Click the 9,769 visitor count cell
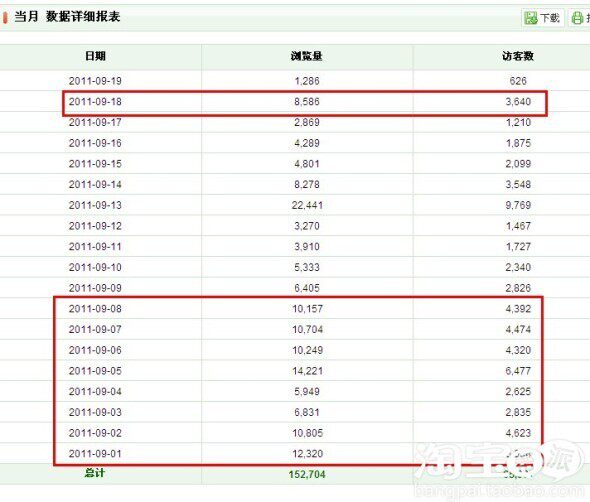The height and width of the screenshot is (502, 590). point(518,205)
